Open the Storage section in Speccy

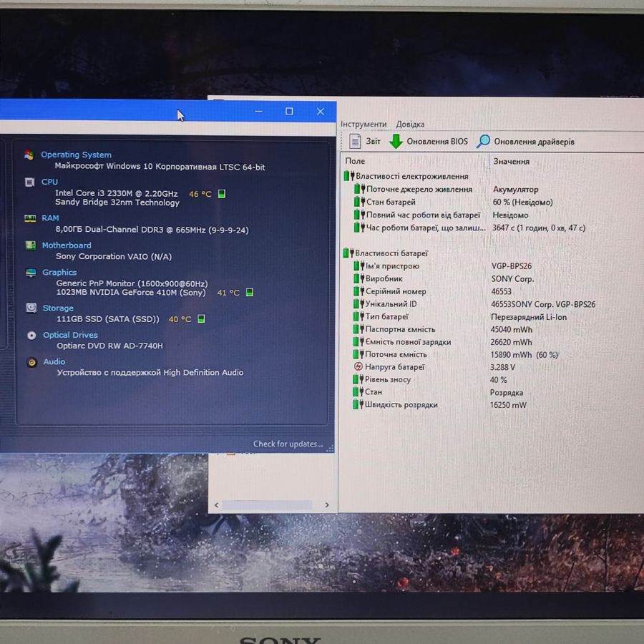point(58,308)
